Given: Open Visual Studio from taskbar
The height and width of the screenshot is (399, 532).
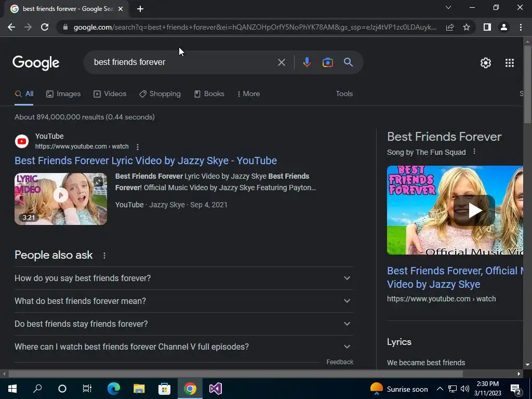Looking at the screenshot, I should 216,389.
